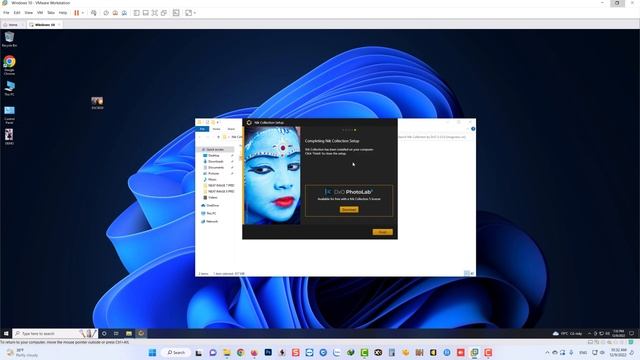Click the yellow Download button for PhotoLab
Screen dimensions: 640x360
[x=349, y=209]
